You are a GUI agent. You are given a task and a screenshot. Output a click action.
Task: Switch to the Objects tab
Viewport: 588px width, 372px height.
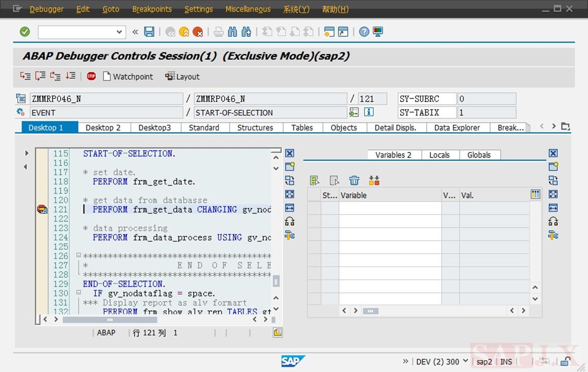[x=343, y=127]
